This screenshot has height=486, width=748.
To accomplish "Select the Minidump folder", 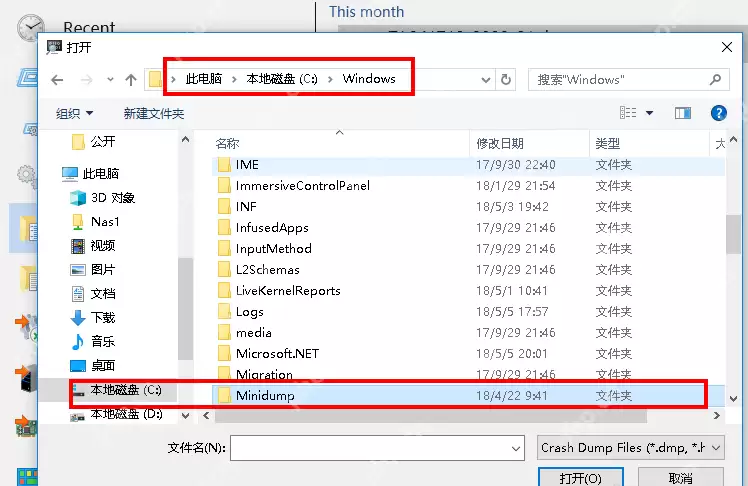I will point(458,395).
